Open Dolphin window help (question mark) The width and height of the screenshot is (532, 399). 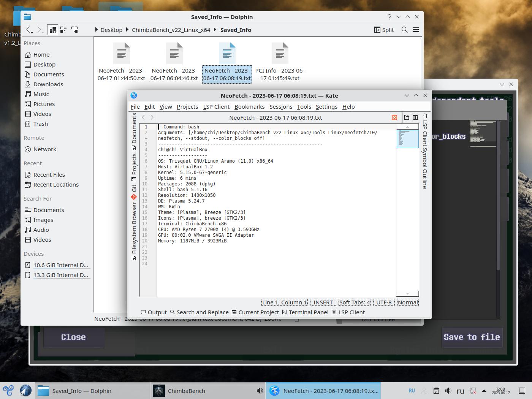click(x=389, y=17)
